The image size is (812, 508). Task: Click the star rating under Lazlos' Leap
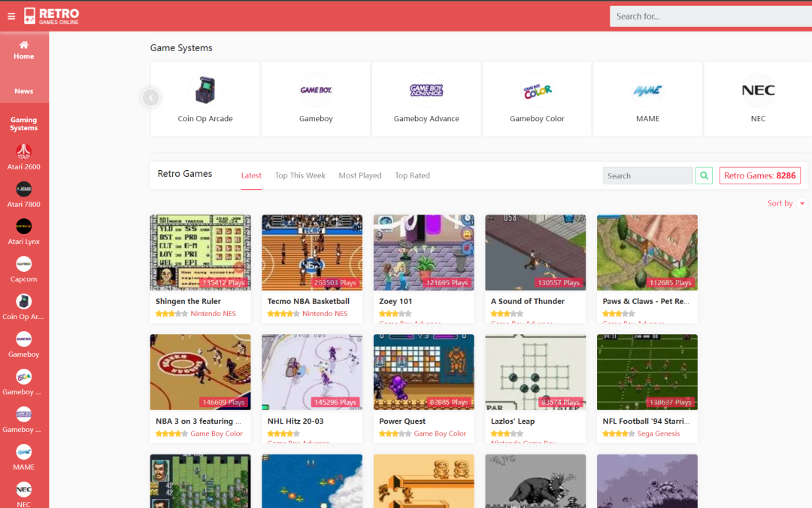507,433
